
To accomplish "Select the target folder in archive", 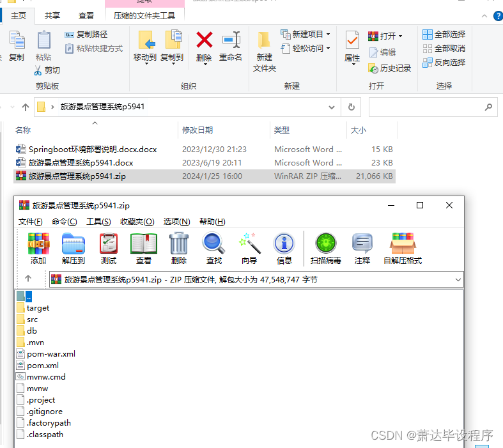I will 33,308.
